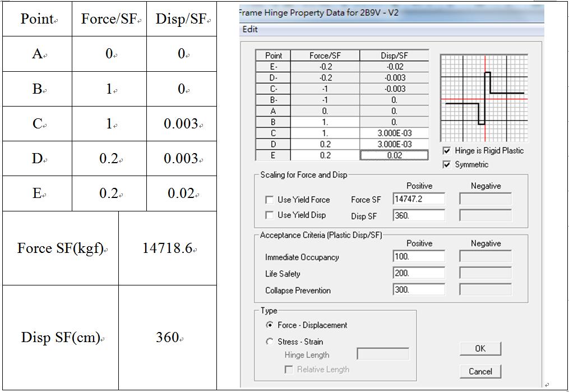
Task: Click the negative Life Safety field
Action: click(x=485, y=273)
